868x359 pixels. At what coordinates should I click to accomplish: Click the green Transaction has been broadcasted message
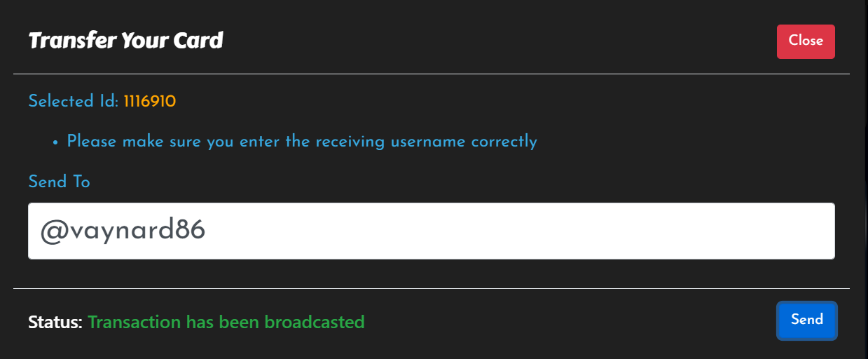coord(226,323)
